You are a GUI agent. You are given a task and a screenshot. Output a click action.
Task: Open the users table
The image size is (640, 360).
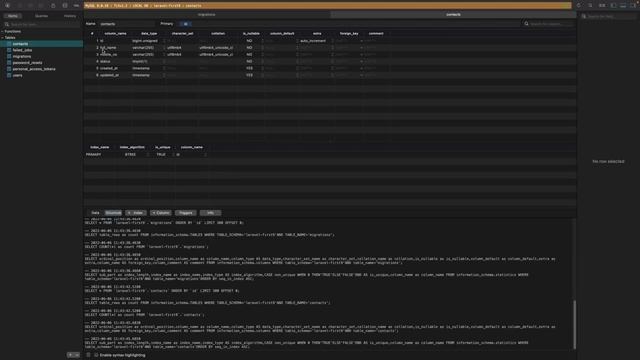point(17,76)
